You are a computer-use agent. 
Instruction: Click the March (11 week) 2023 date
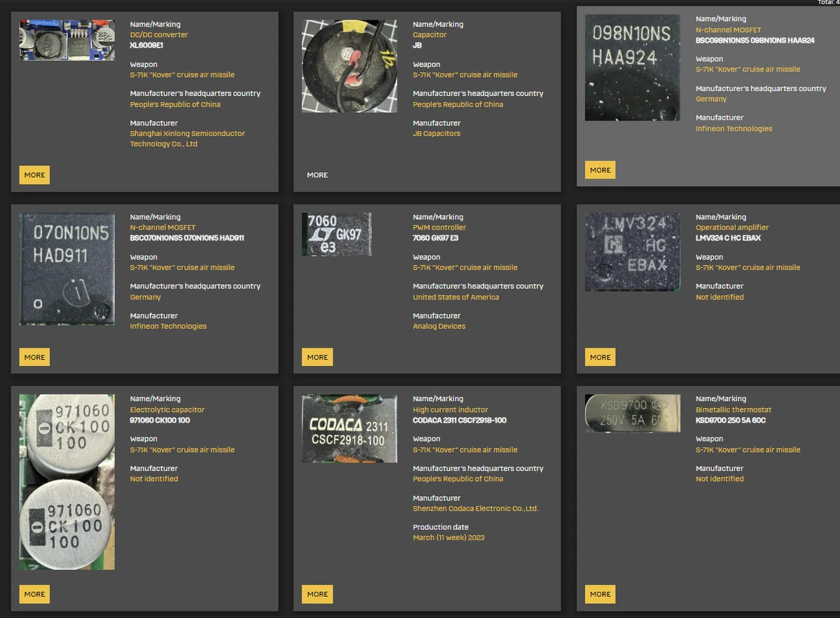click(448, 538)
